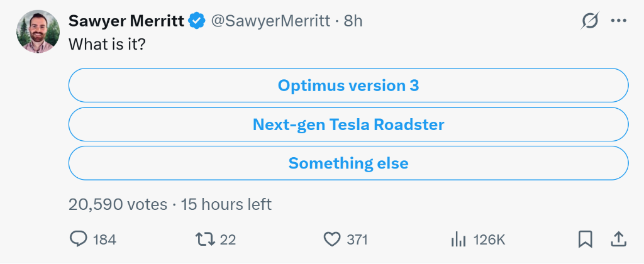Open Sawyer Merritt's profile picture

(x=38, y=31)
